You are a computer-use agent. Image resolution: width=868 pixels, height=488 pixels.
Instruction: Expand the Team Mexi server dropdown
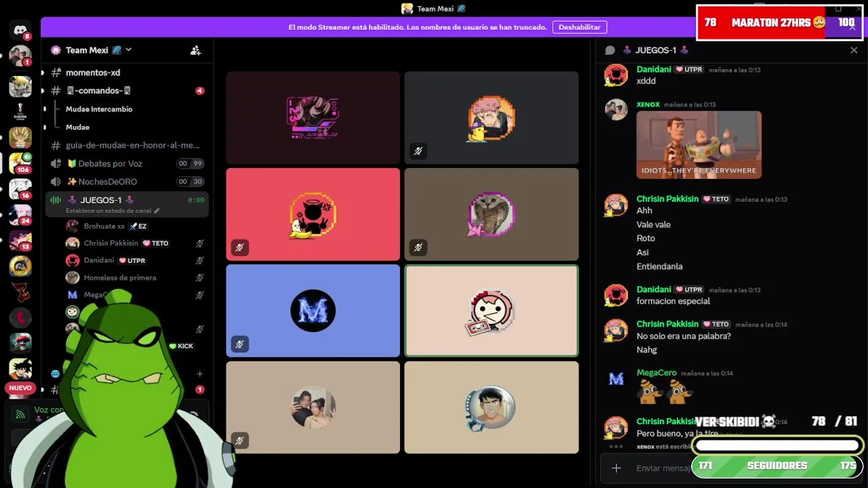click(128, 49)
